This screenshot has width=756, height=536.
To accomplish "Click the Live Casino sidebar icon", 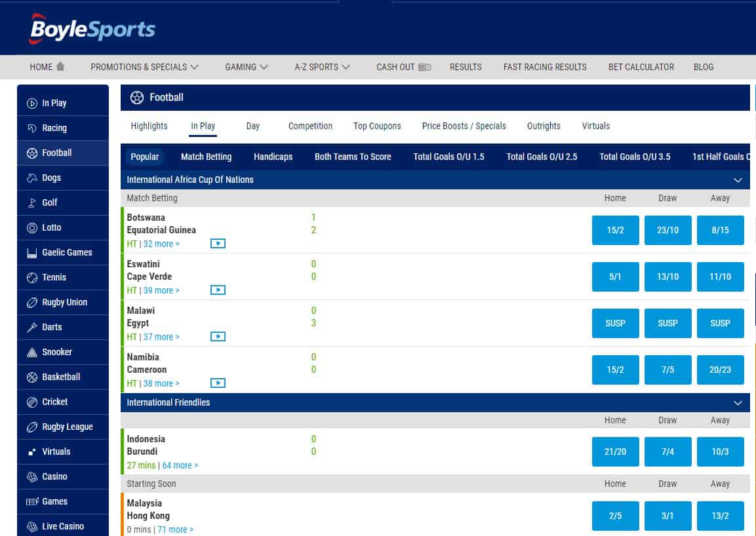I will point(32,526).
